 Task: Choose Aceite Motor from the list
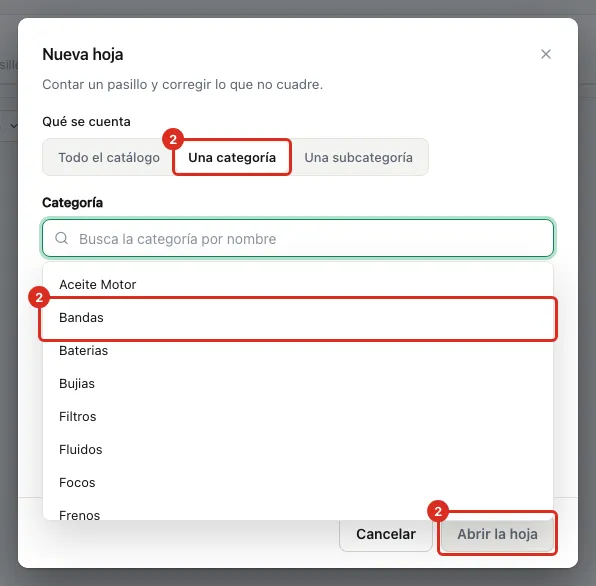tap(298, 284)
